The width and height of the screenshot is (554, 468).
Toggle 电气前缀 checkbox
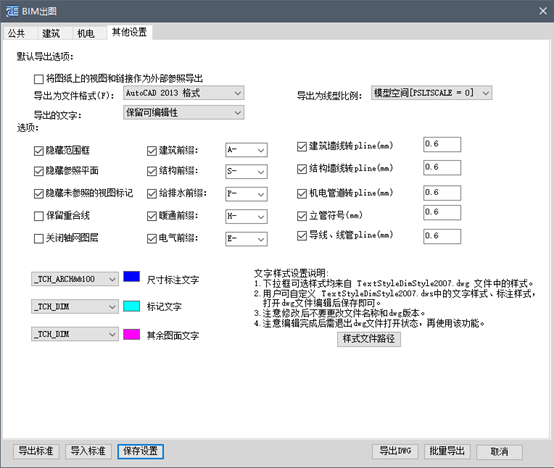click(x=152, y=239)
